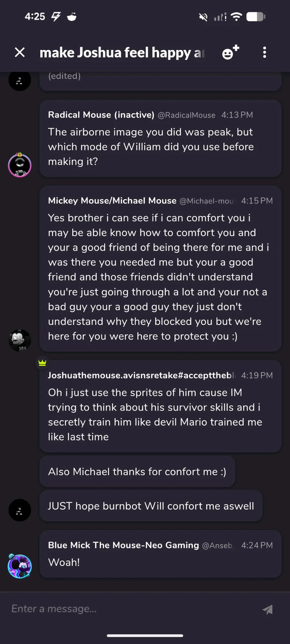Select the 'JUST hope burnbot' message
The height and width of the screenshot is (644, 290).
click(151, 506)
